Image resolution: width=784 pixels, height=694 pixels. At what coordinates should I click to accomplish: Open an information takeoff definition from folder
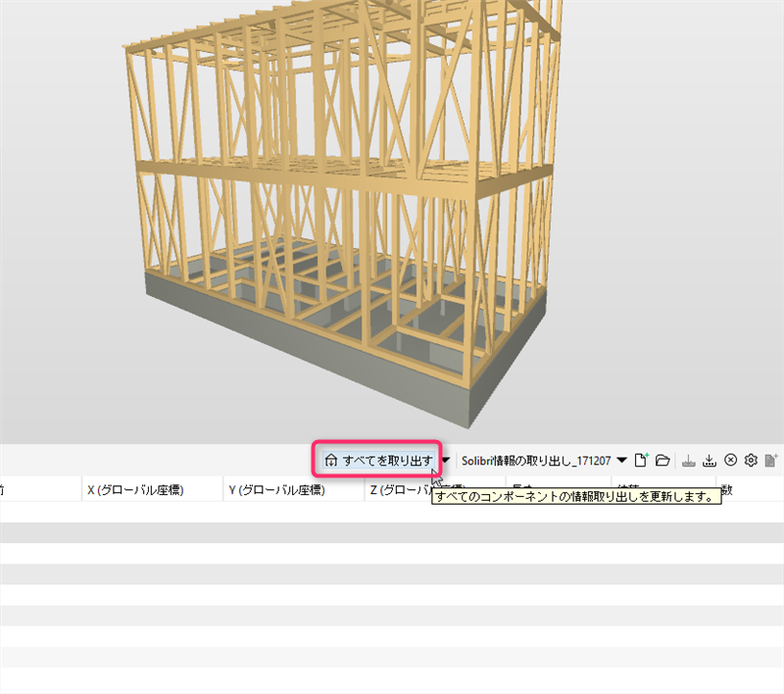tap(662, 460)
